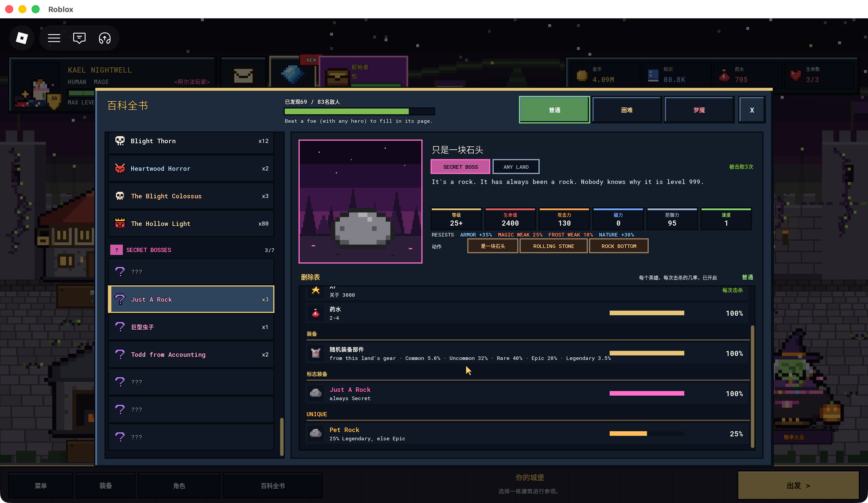The image size is (868, 503).
Task: Select The Blight Colossus entry
Action: pos(191,196)
